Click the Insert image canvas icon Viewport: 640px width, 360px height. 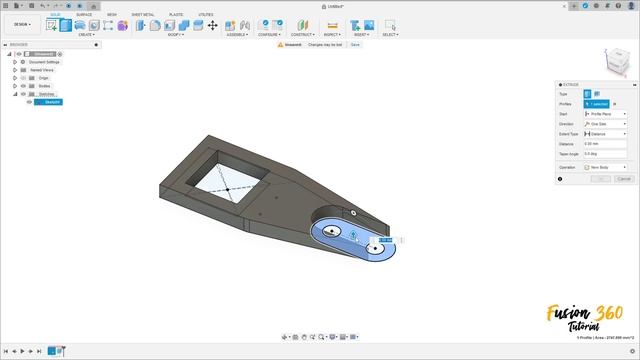pos(369,25)
